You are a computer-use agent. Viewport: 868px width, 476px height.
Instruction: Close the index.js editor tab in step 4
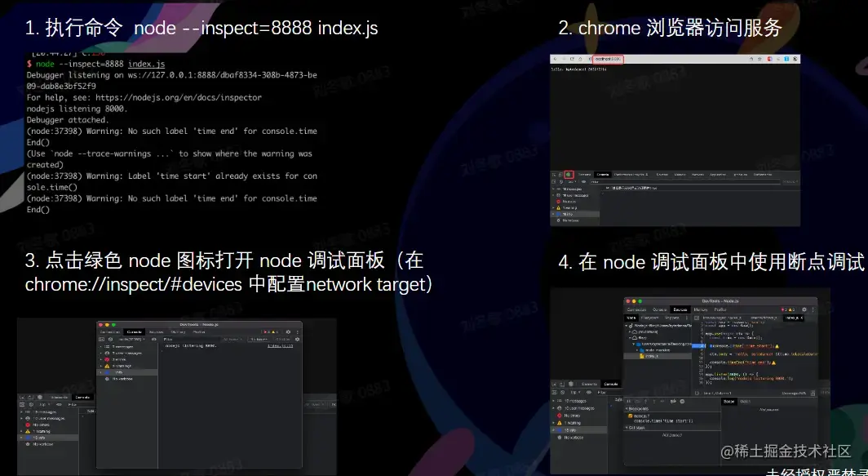coord(802,318)
